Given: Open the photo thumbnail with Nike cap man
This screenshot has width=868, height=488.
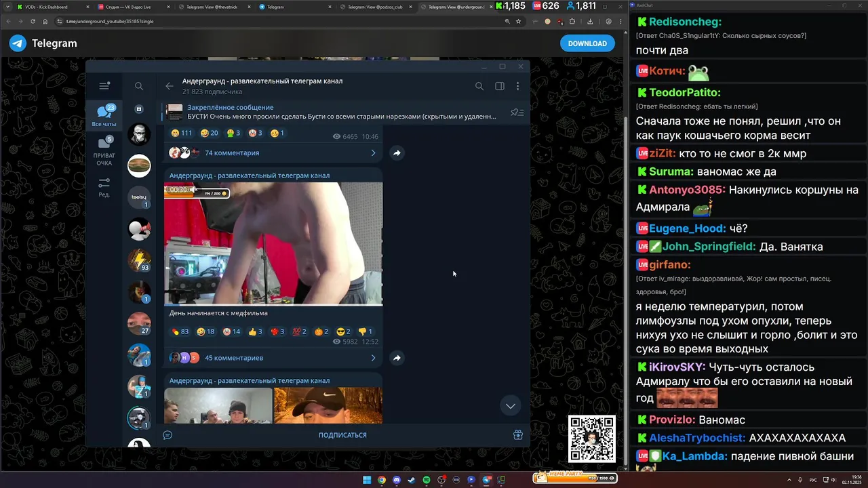Looking at the screenshot, I should point(328,405).
